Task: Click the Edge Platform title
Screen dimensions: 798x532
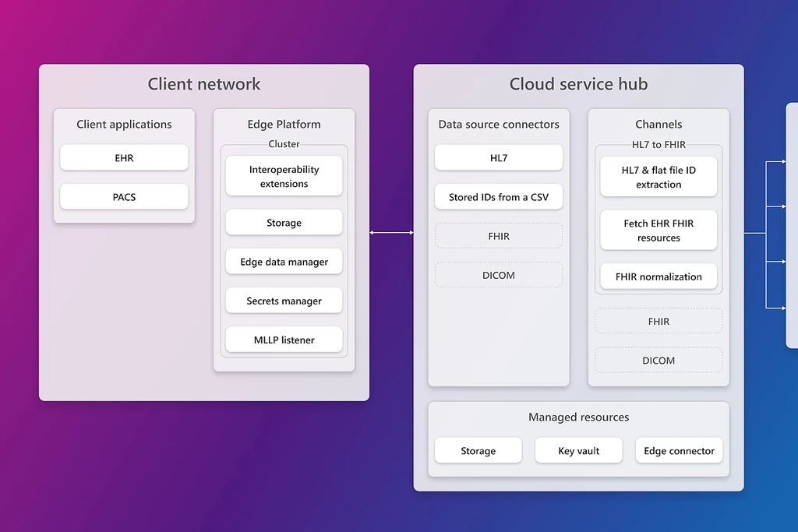Action: pos(284,125)
